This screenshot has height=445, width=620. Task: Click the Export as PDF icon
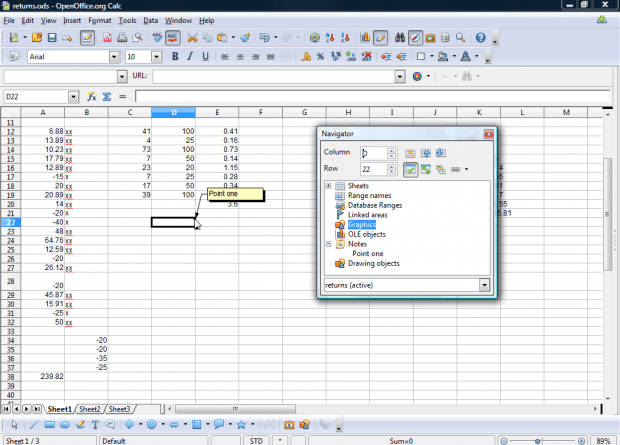tap(107, 38)
